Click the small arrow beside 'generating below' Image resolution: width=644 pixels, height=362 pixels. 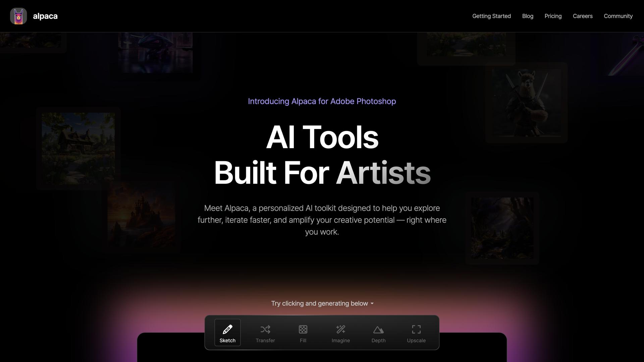click(x=372, y=304)
